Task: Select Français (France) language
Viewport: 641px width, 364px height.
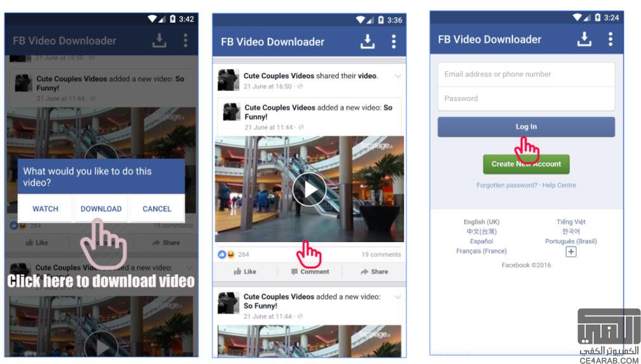Action: click(481, 252)
